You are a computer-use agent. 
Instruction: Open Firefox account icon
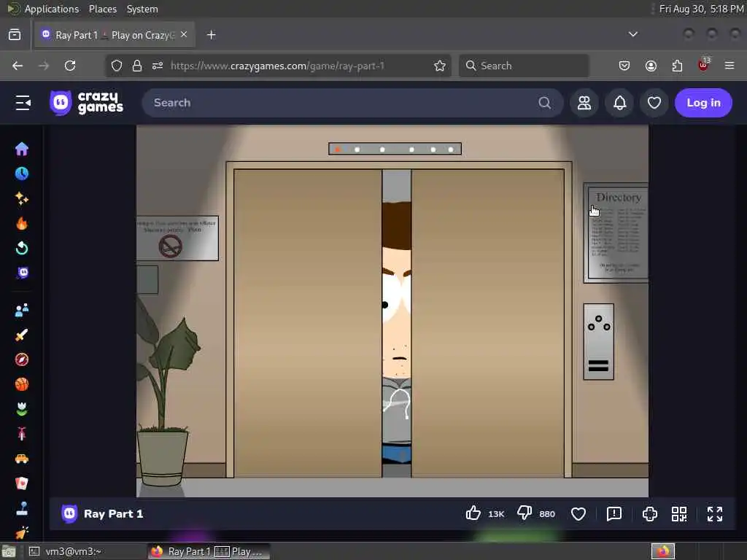[651, 66]
